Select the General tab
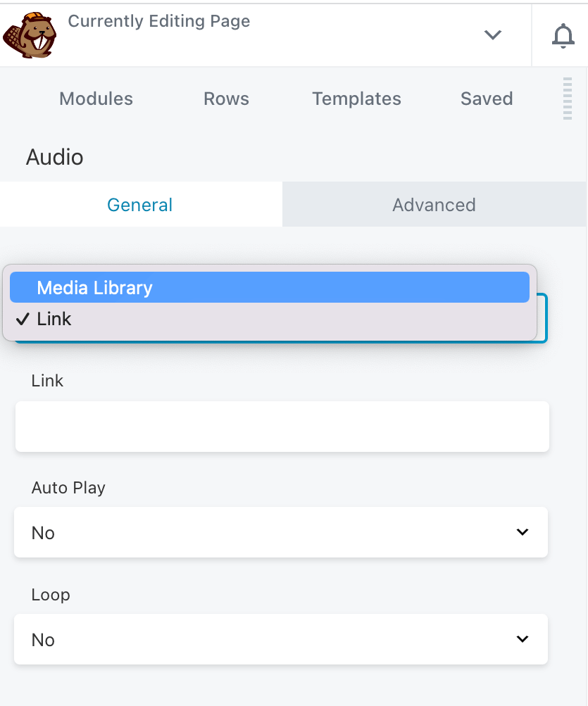 tap(139, 204)
